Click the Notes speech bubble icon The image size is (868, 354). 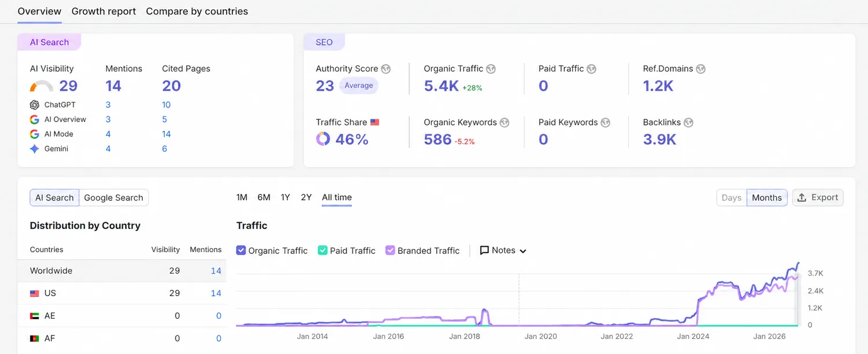pyautogui.click(x=485, y=250)
